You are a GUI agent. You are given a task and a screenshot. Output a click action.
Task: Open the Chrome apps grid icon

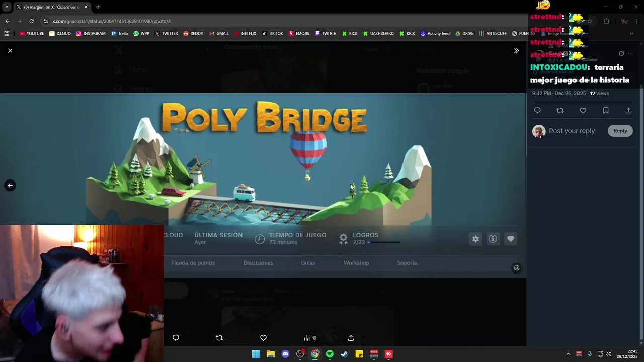pyautogui.click(x=7, y=34)
